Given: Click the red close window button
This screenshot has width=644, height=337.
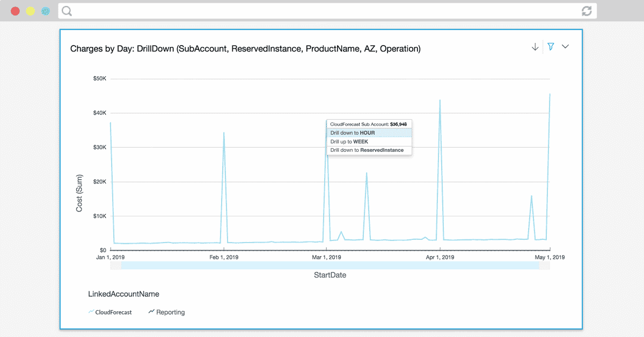Looking at the screenshot, I should pyautogui.click(x=15, y=11).
